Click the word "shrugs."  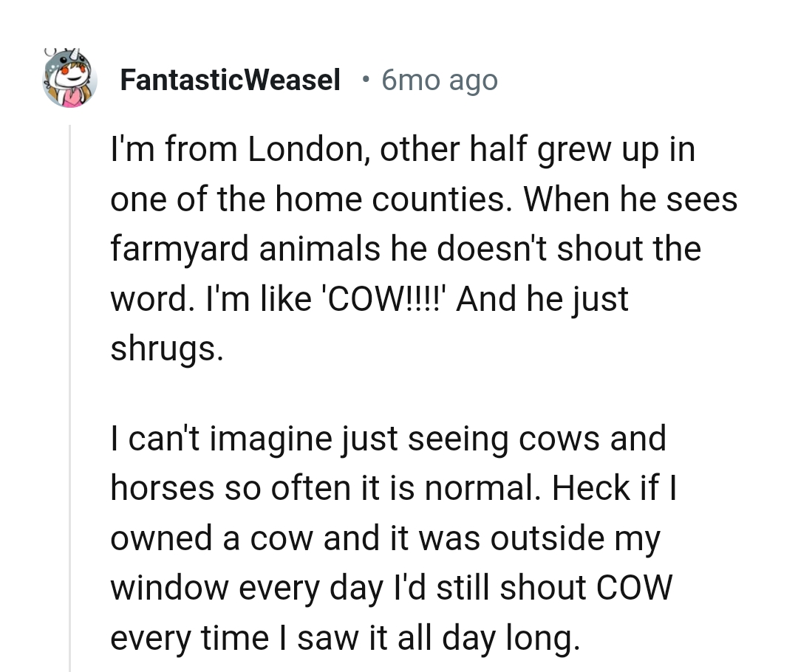point(166,349)
